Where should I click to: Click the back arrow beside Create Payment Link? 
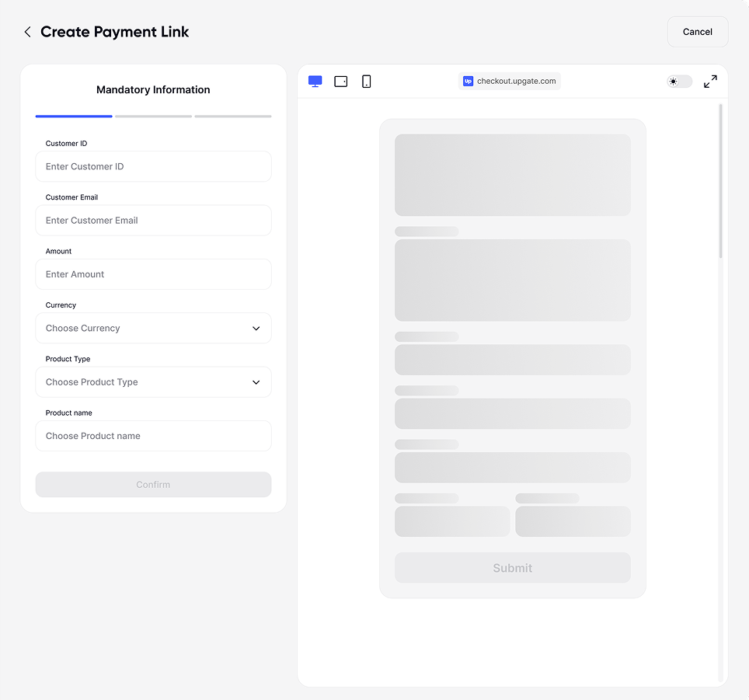pos(28,32)
